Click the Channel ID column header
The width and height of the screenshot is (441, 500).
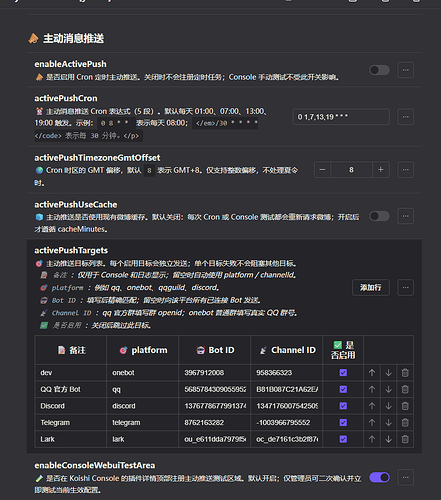tap(287, 350)
